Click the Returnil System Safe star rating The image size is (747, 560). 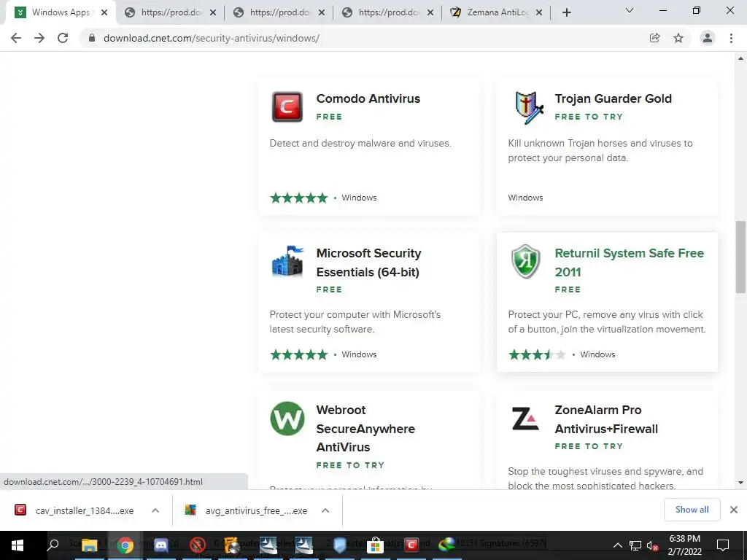(x=537, y=354)
